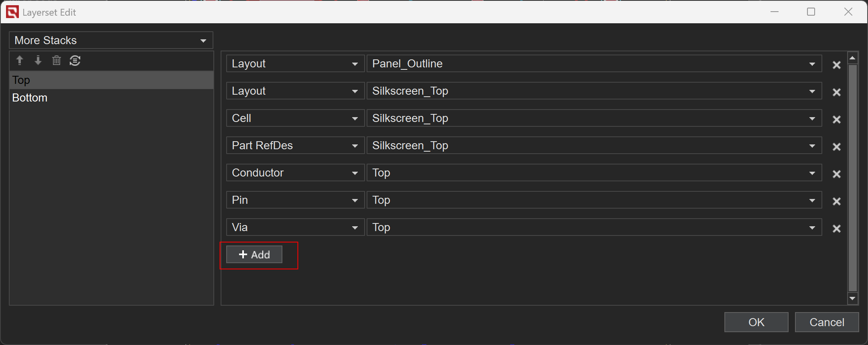Delete the Pin Top row
The width and height of the screenshot is (868, 345).
click(836, 201)
